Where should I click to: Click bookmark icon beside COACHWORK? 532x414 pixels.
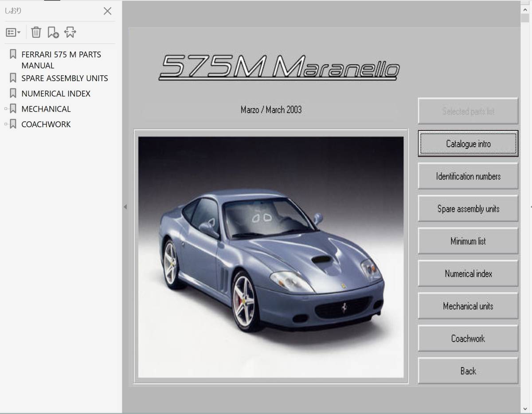(13, 124)
